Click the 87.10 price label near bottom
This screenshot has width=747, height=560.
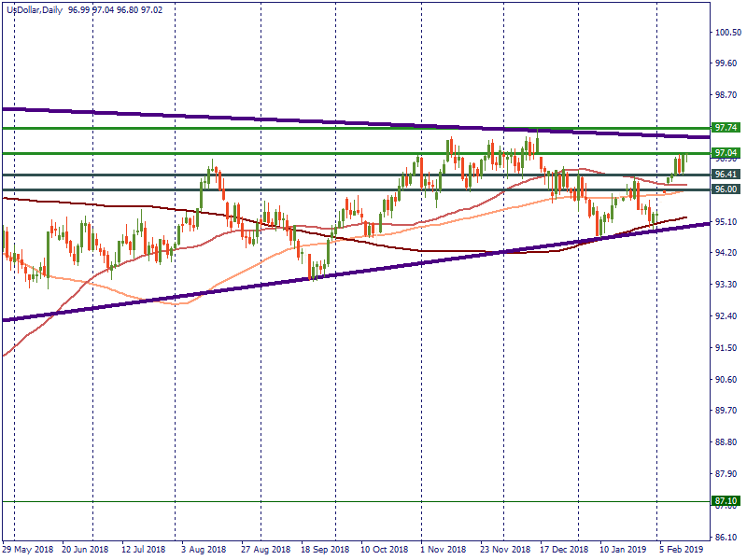tap(726, 501)
